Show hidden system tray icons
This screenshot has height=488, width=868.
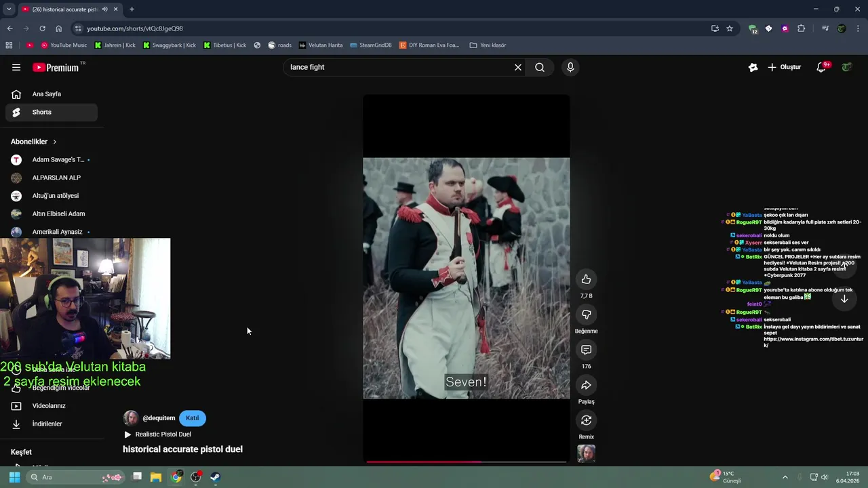pos(785,477)
